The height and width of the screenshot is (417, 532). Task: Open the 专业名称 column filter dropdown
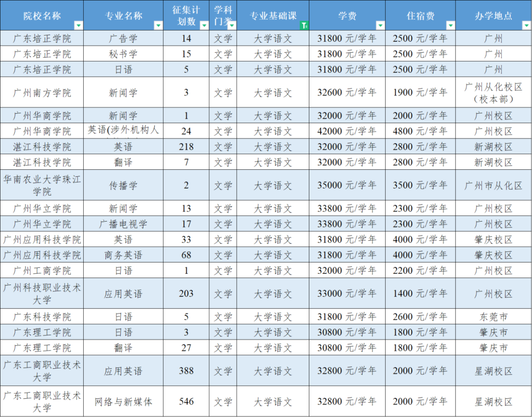coord(159,26)
